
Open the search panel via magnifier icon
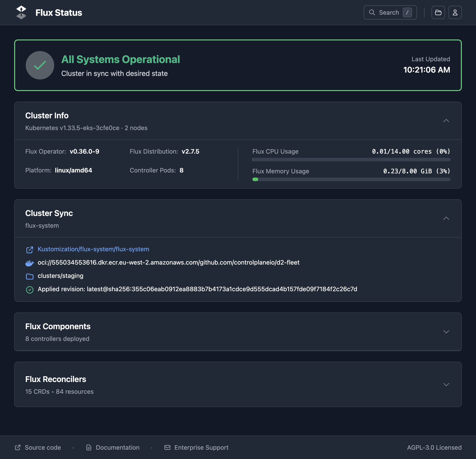point(372,12)
